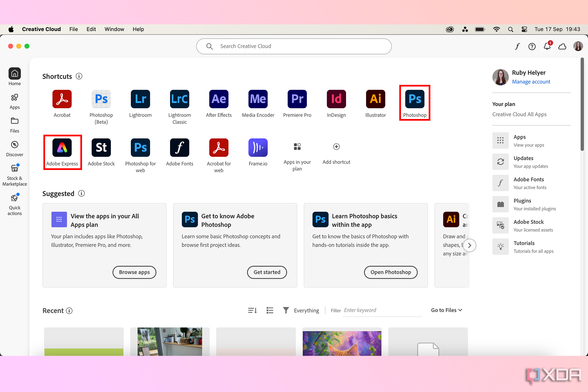
Task: Open Spotlight search in menu bar
Action: 511,29
